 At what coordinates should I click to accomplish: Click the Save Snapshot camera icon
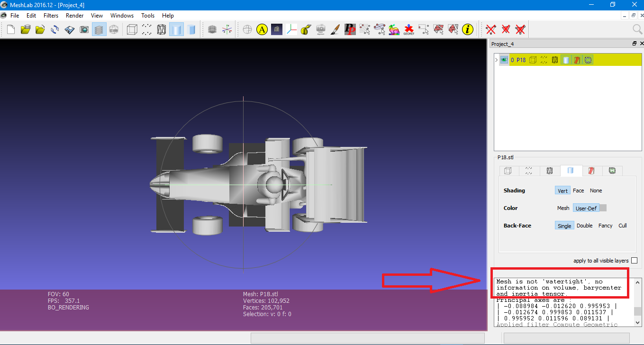point(84,29)
